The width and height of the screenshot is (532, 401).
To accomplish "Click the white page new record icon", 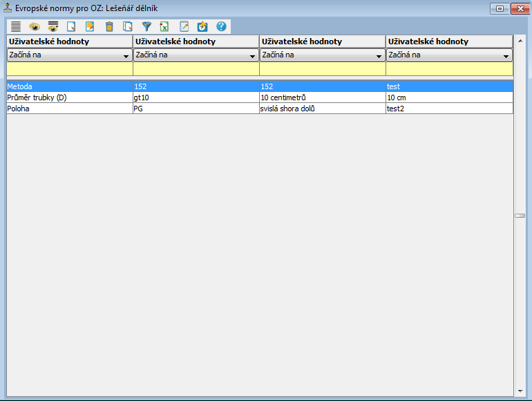I will 71,27.
